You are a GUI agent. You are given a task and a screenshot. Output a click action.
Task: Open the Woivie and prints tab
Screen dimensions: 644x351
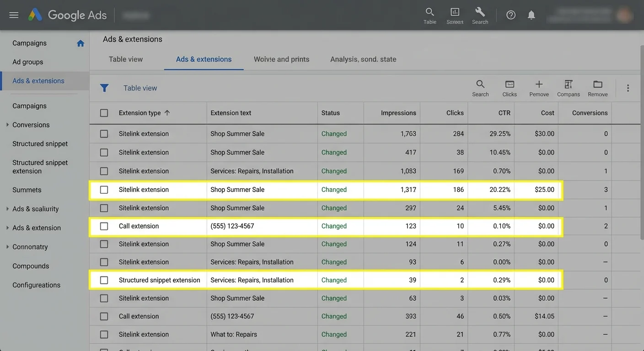[x=281, y=59]
